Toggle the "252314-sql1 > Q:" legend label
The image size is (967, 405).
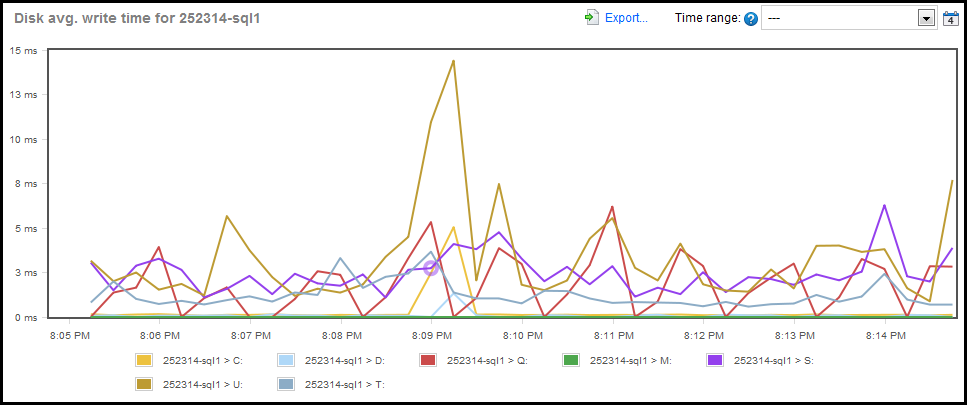(x=490, y=360)
